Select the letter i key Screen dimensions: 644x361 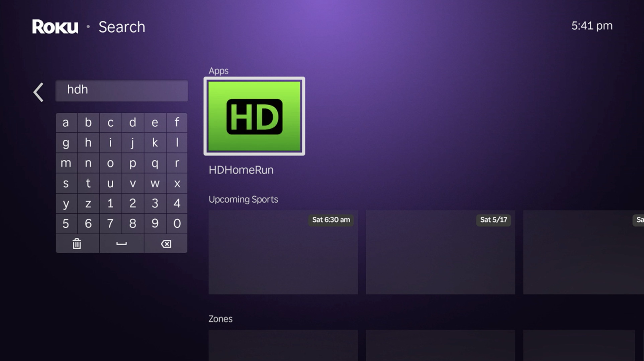pyautogui.click(x=110, y=143)
